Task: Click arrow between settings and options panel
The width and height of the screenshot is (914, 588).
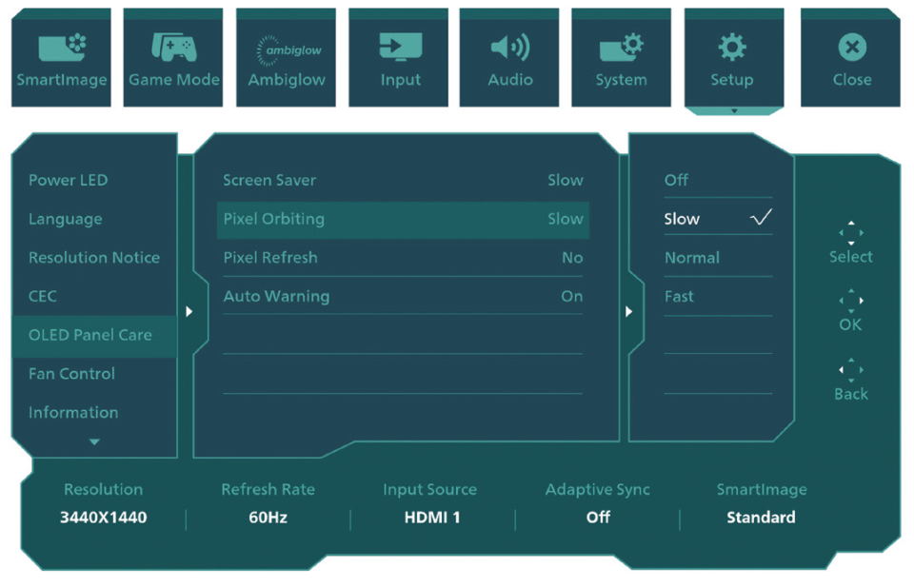Action: [x=628, y=311]
